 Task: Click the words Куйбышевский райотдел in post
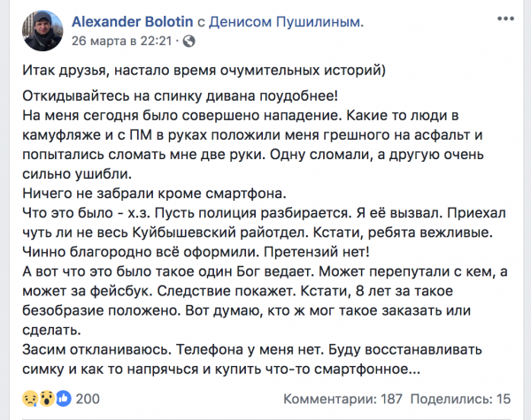coord(219,233)
